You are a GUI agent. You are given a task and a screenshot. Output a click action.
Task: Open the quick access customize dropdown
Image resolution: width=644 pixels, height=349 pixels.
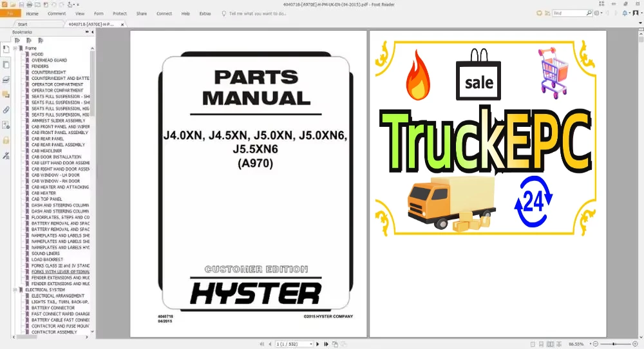78,5
